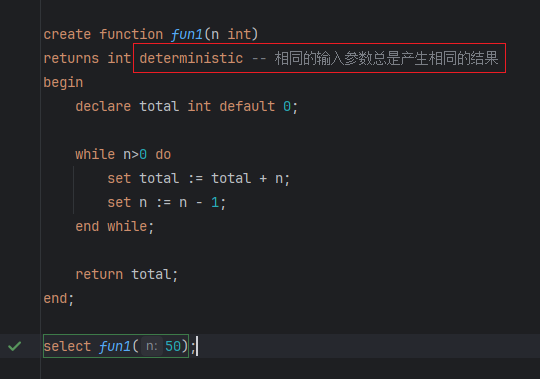Click the end while line
The image size is (540, 379).
click(114, 227)
